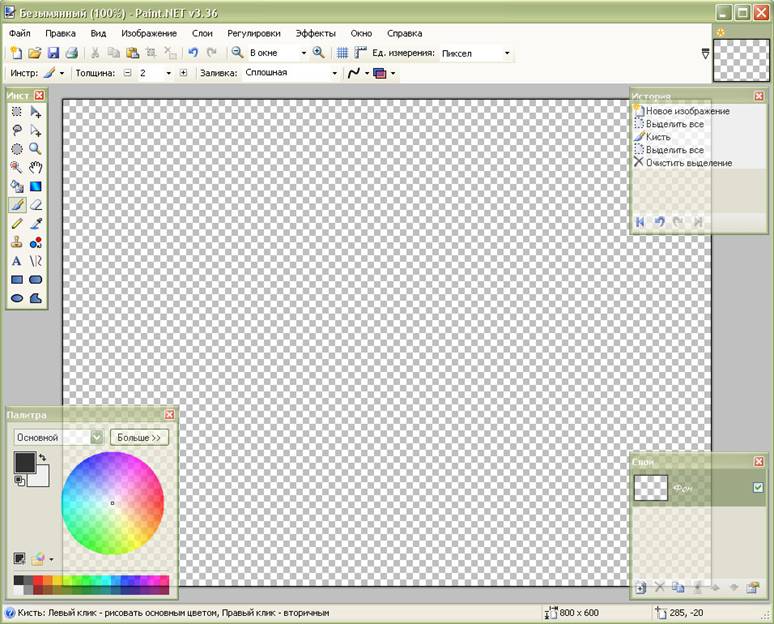Select the Move Selected Pixels tool
This screenshot has height=624, width=774.
tap(36, 112)
